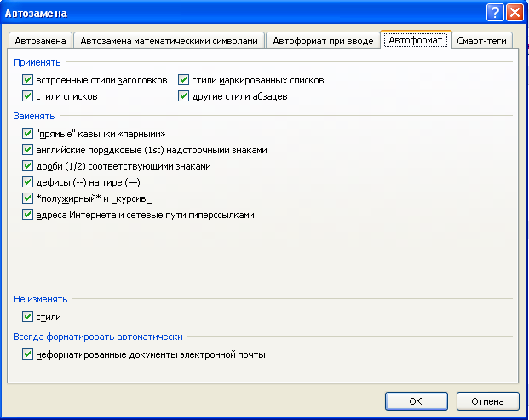Open the help question mark button

495,13
